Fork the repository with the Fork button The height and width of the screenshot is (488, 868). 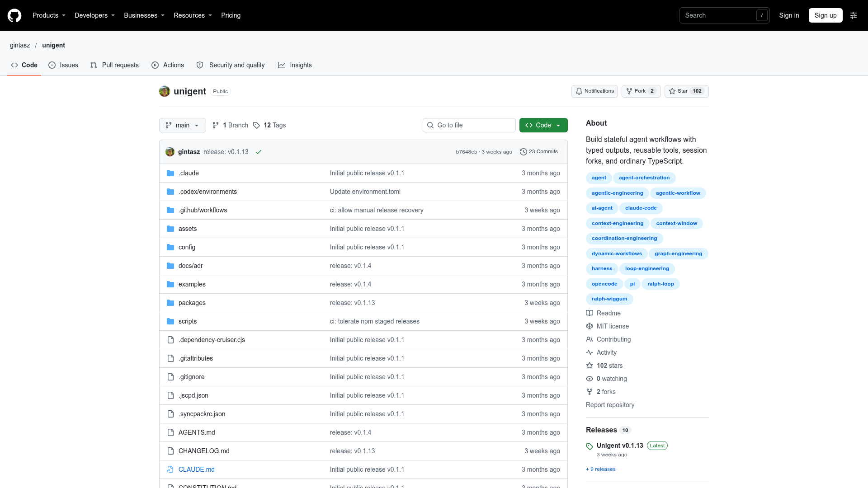[x=641, y=91]
